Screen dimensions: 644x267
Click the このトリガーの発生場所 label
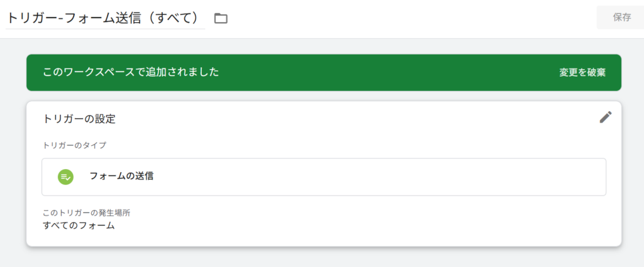coord(86,213)
